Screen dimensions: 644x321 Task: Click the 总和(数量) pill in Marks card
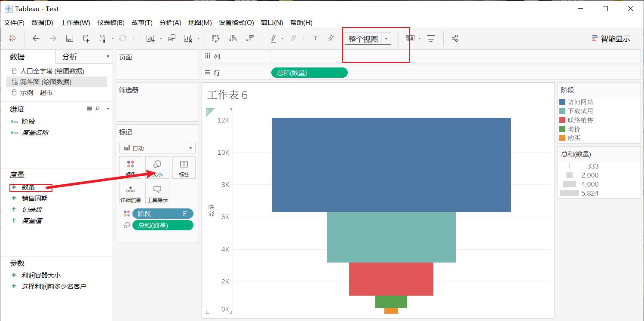pyautogui.click(x=163, y=225)
